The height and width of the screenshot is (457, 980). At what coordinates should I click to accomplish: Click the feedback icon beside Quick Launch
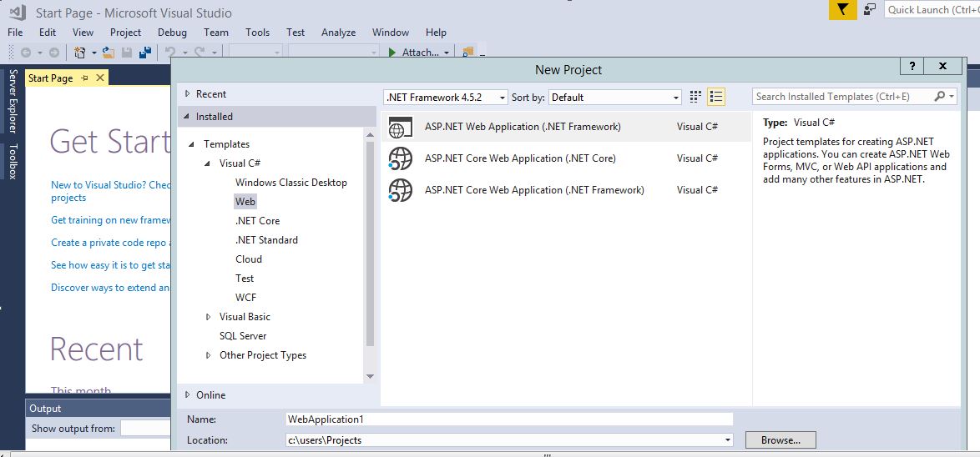coord(869,9)
